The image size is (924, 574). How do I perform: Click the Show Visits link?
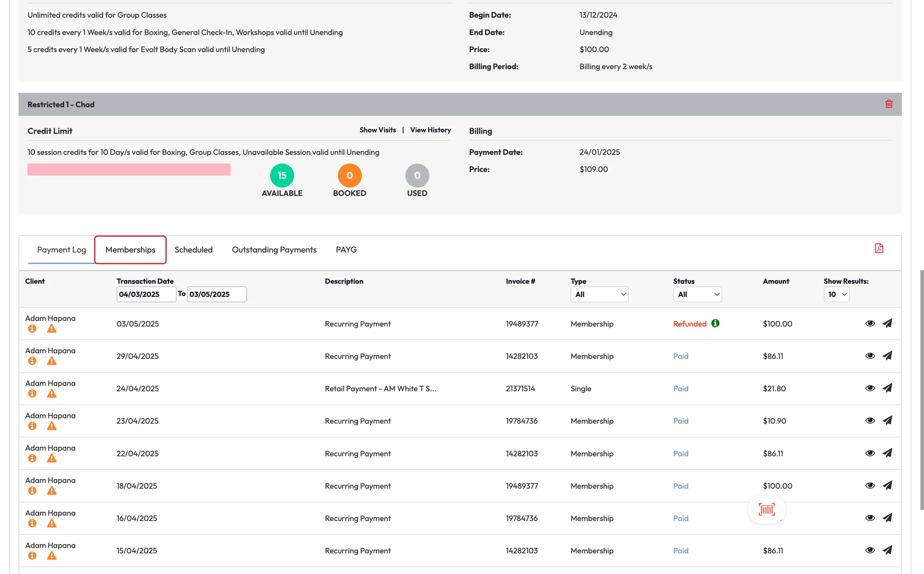click(378, 130)
